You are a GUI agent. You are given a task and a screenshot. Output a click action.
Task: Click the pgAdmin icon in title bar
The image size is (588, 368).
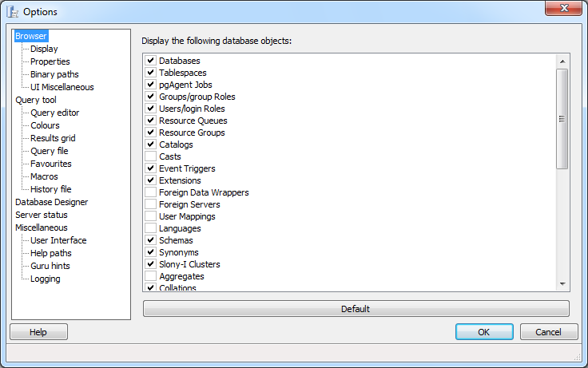pyautogui.click(x=13, y=11)
